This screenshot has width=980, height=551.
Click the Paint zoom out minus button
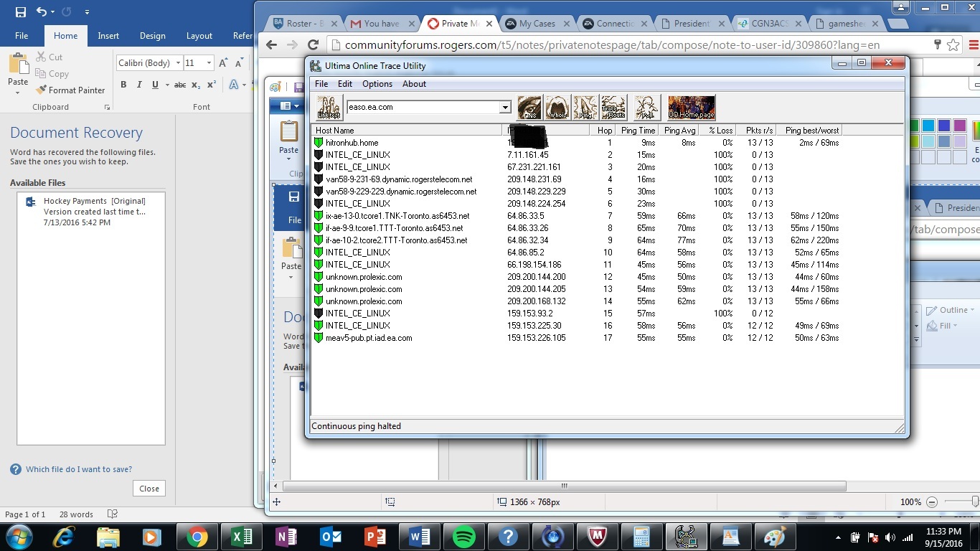coord(931,502)
